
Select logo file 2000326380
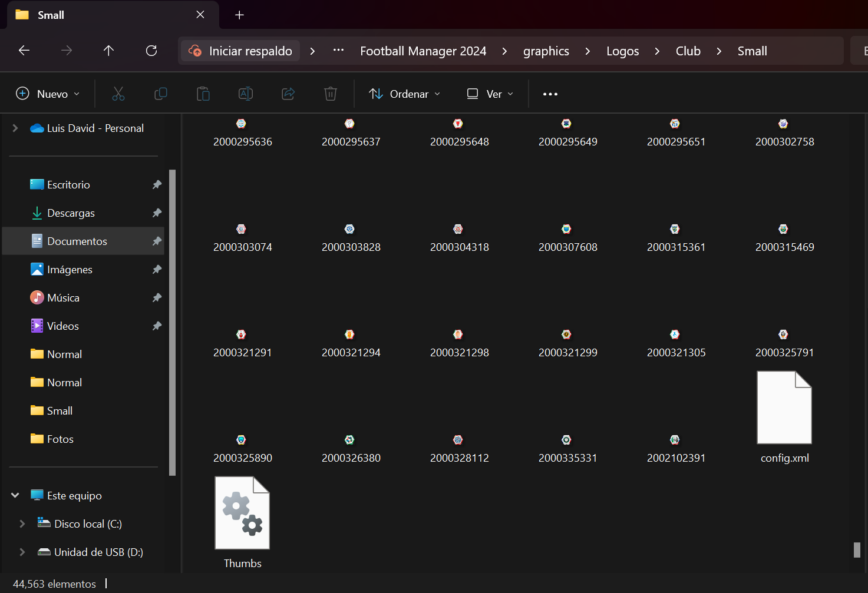coord(351,450)
